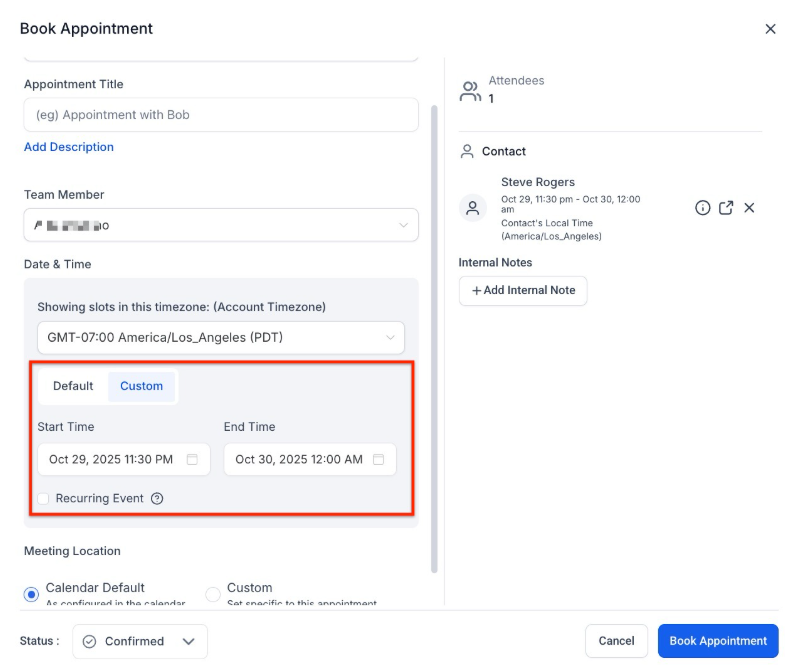This screenshot has width=795, height=671.
Task: Click the form's vertical scrollbar
Action: (434, 339)
